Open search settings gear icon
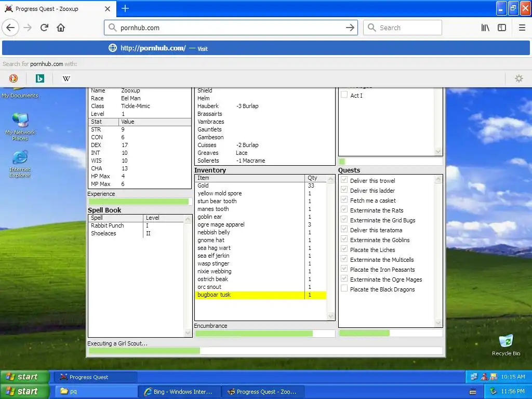Image resolution: width=532 pixels, height=399 pixels. click(x=519, y=79)
